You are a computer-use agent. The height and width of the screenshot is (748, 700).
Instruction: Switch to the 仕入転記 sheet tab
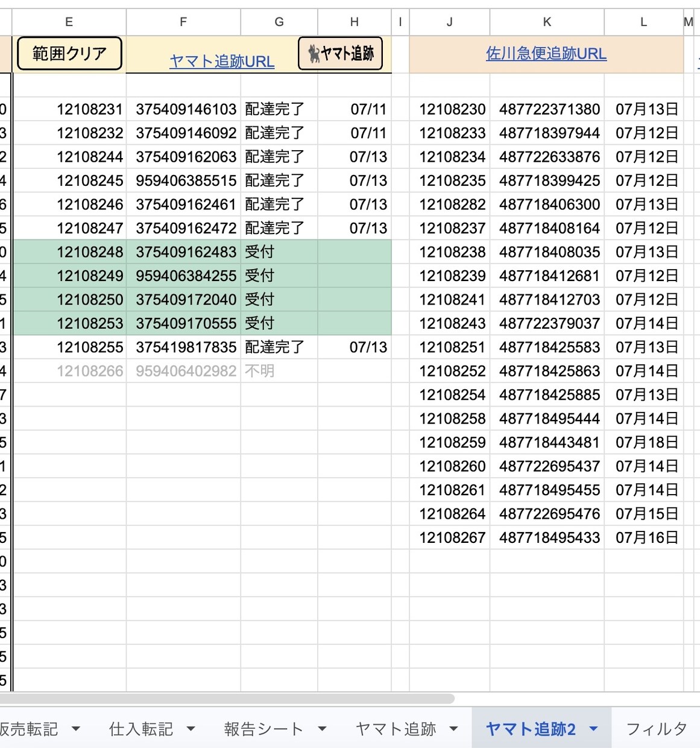141,729
